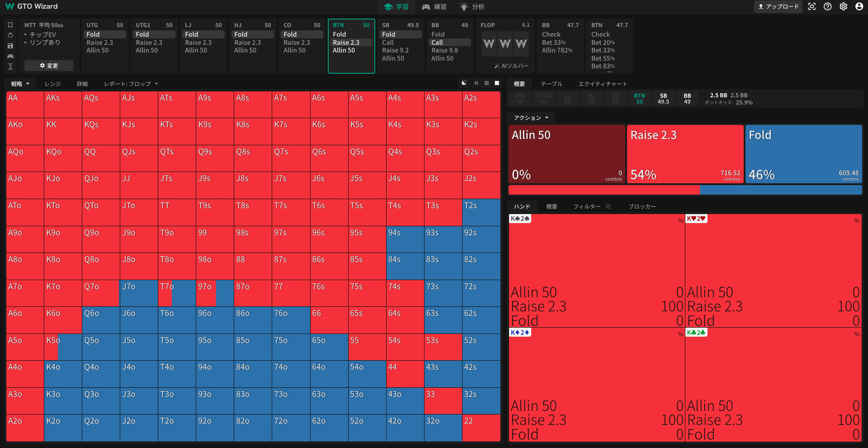Select the UTG 50 position chip
The height and width of the screenshot is (448, 868).
pyautogui.click(x=520, y=99)
